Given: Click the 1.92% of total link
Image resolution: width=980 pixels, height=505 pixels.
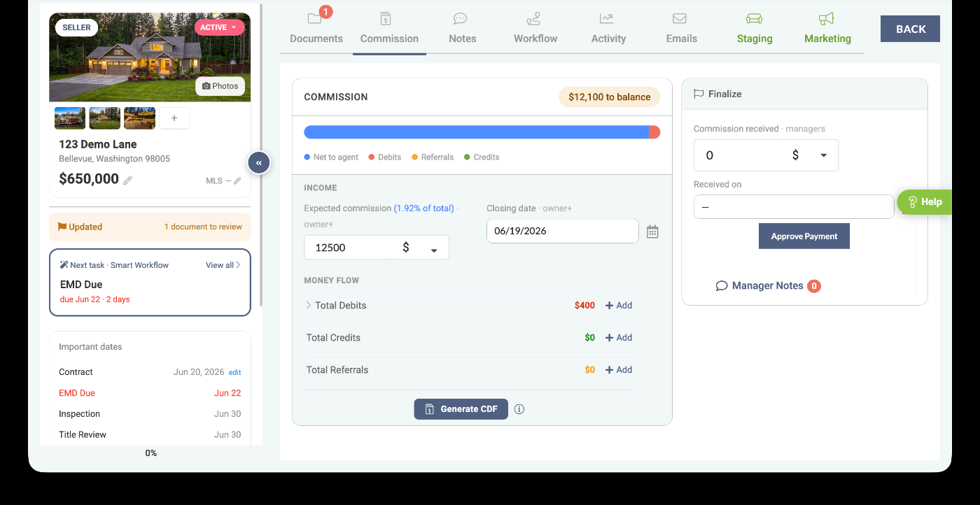Looking at the screenshot, I should point(423,208).
